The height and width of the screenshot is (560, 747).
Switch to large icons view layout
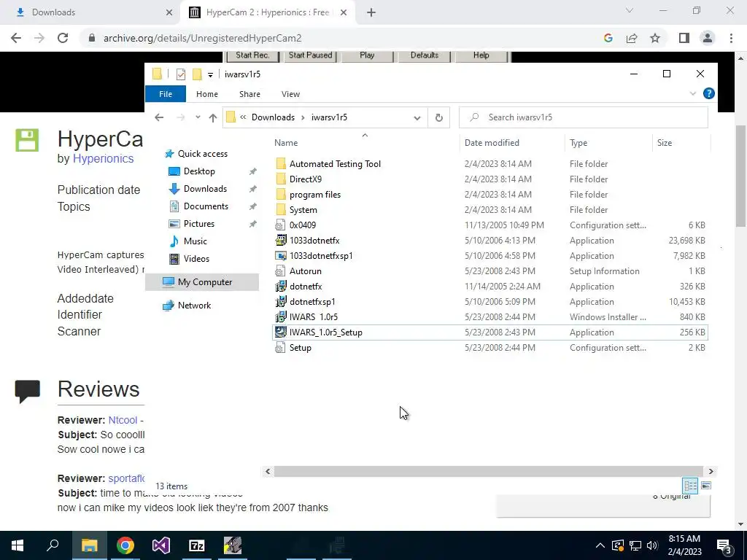tap(706, 486)
